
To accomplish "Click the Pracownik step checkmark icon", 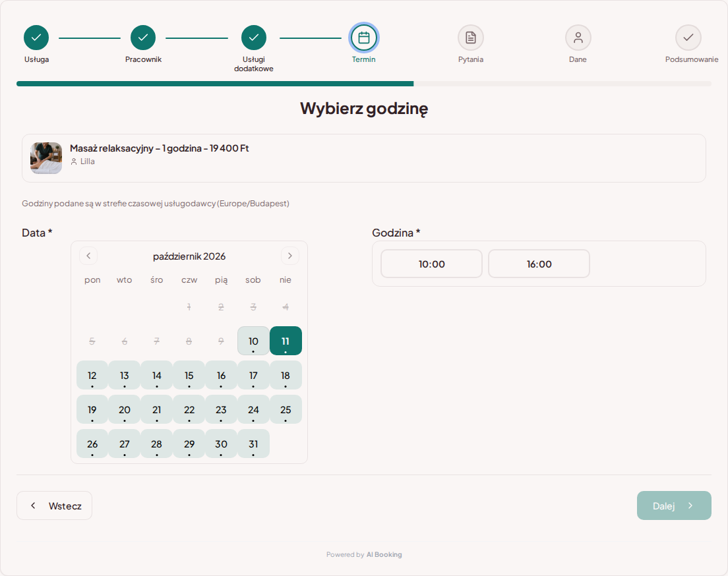I will point(143,38).
